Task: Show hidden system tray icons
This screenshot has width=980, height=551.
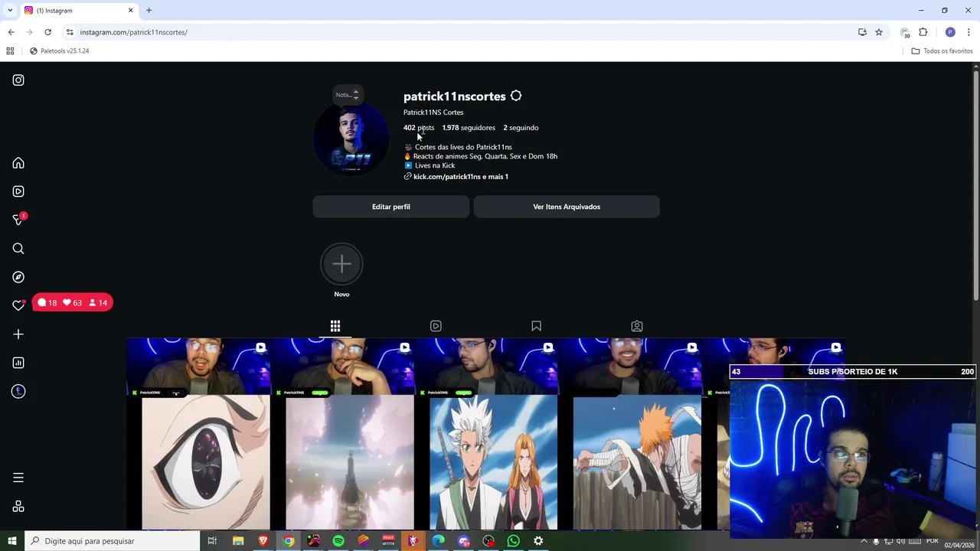Action: point(864,541)
